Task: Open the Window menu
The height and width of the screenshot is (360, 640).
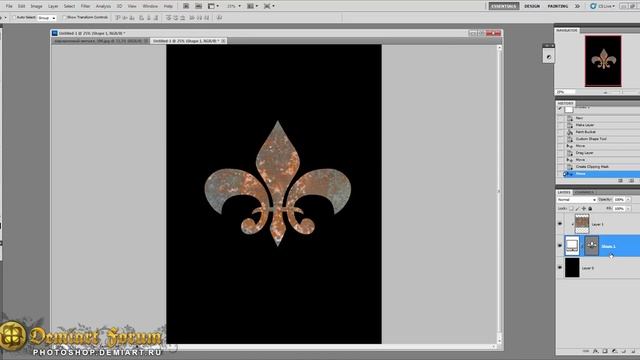Action: 150,6
